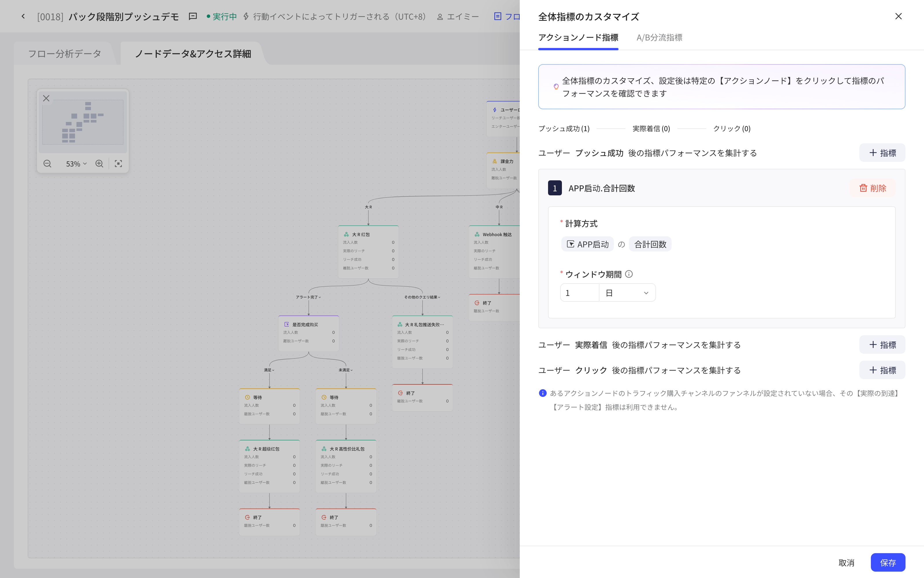Jump to プッシュ成功 (1) step
This screenshot has width=924, height=578.
click(x=564, y=128)
